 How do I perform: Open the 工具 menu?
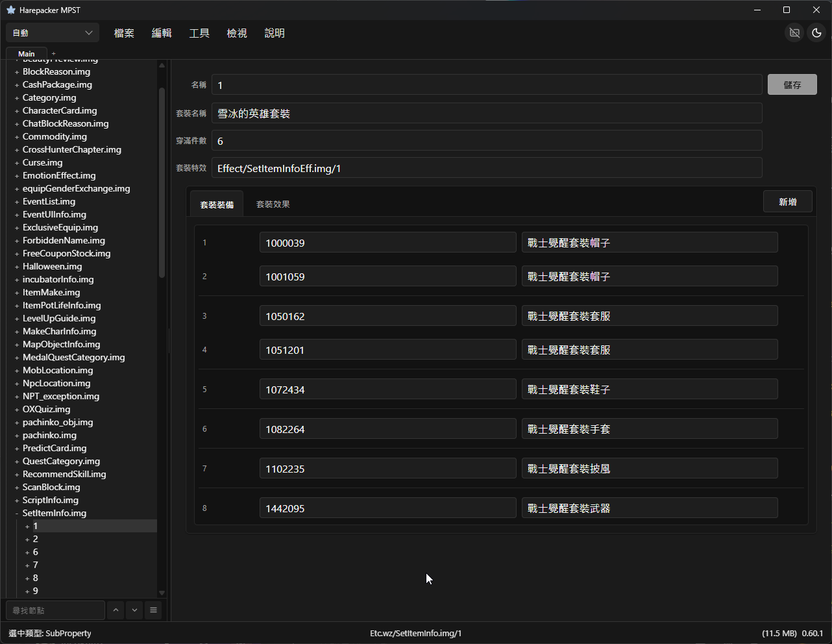[x=199, y=33]
